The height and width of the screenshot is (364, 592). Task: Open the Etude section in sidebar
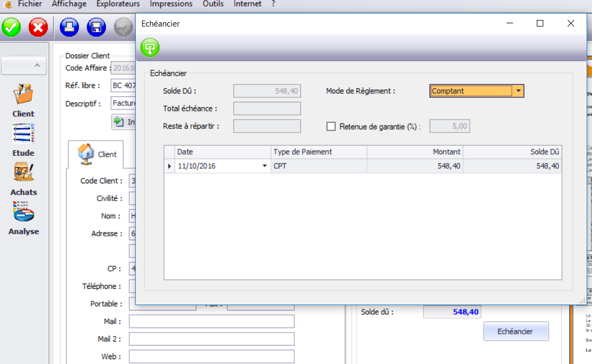[x=23, y=140]
